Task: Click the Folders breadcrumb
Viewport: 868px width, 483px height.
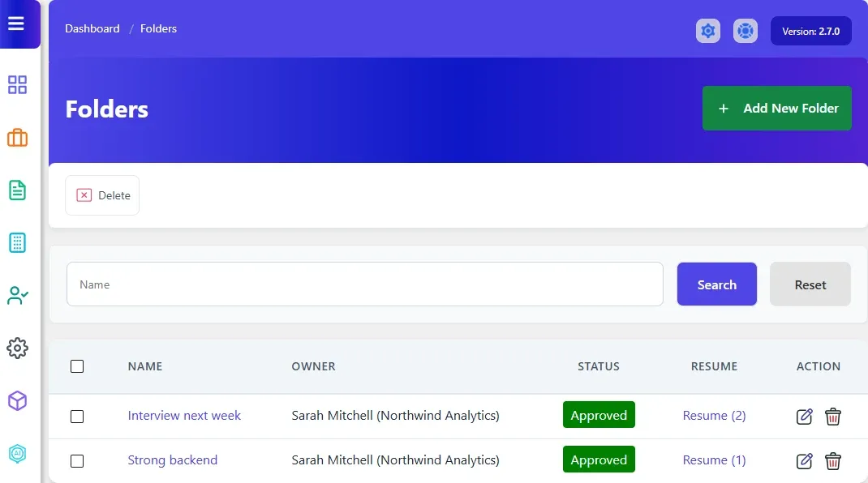Action: pyautogui.click(x=158, y=29)
